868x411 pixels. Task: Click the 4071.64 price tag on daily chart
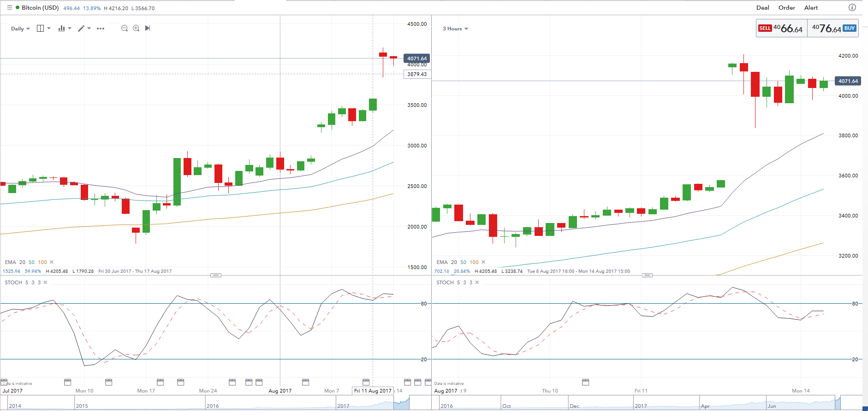(x=416, y=59)
